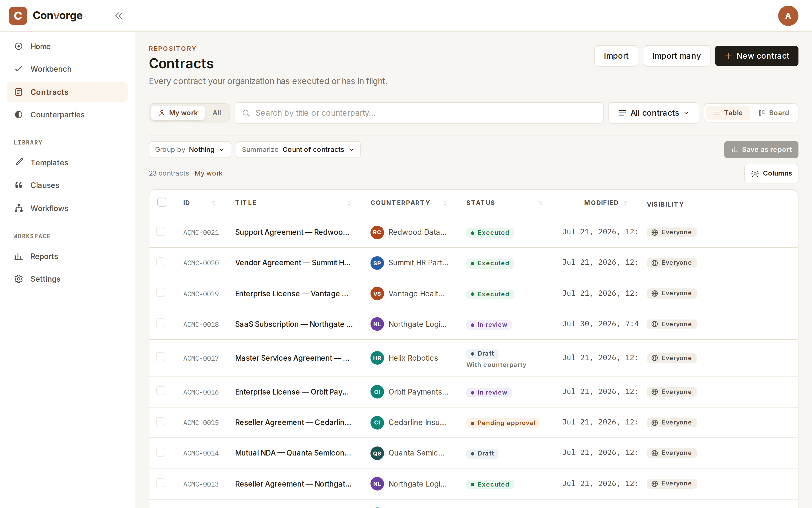Click the Pending approval status badge
The height and width of the screenshot is (508, 812).
(x=503, y=423)
